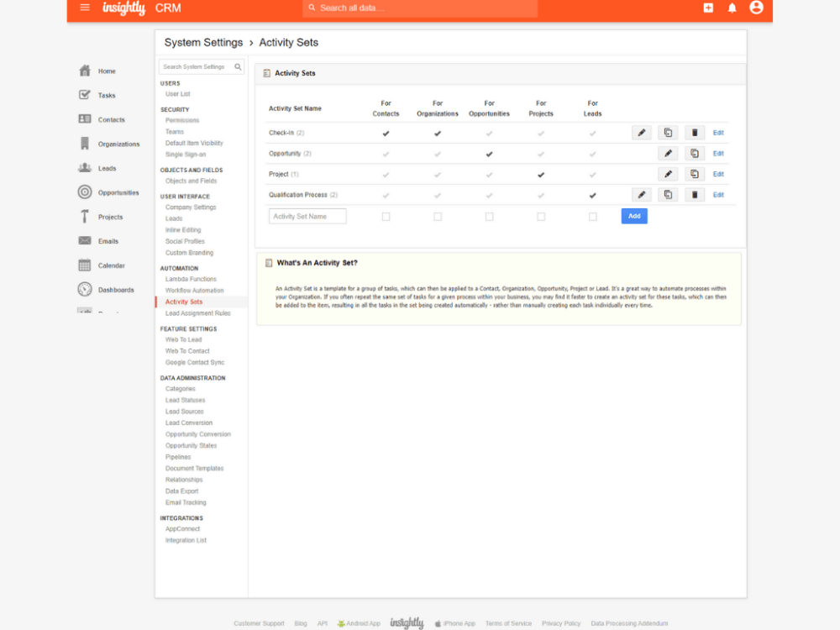Click the Contacts card sidebar icon

[85, 119]
